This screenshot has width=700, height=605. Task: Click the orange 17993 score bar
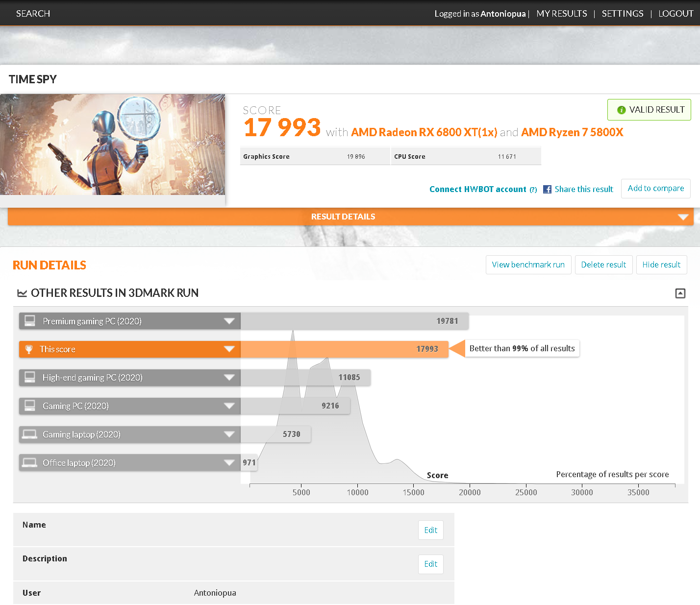coord(344,349)
